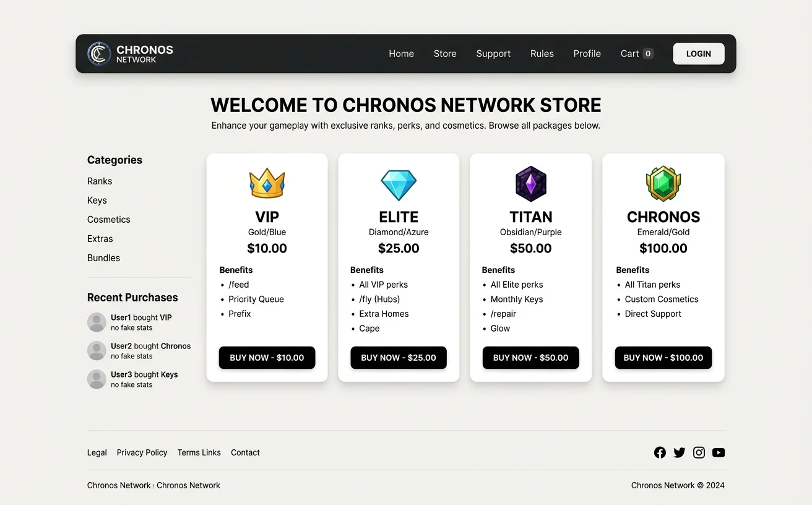Click the "Custom Cosmetics" benefit in Chronos card
The width and height of the screenshot is (812, 505).
pos(662,299)
